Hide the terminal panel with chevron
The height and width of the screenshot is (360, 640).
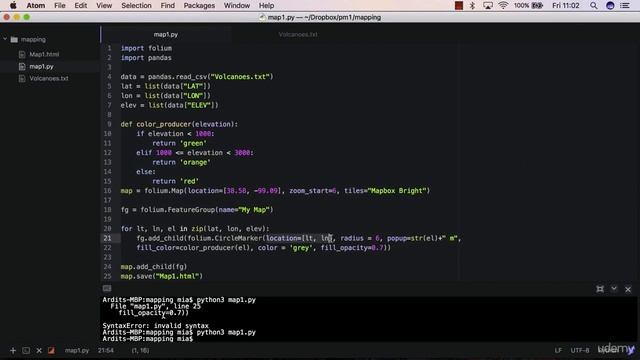click(x=614, y=289)
